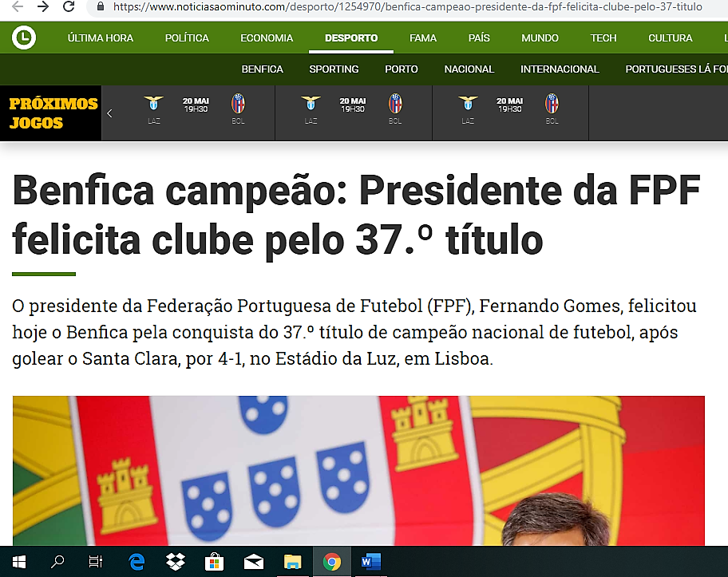Open the article's Portuguese flag photo
728x577 pixels.
(x=358, y=470)
